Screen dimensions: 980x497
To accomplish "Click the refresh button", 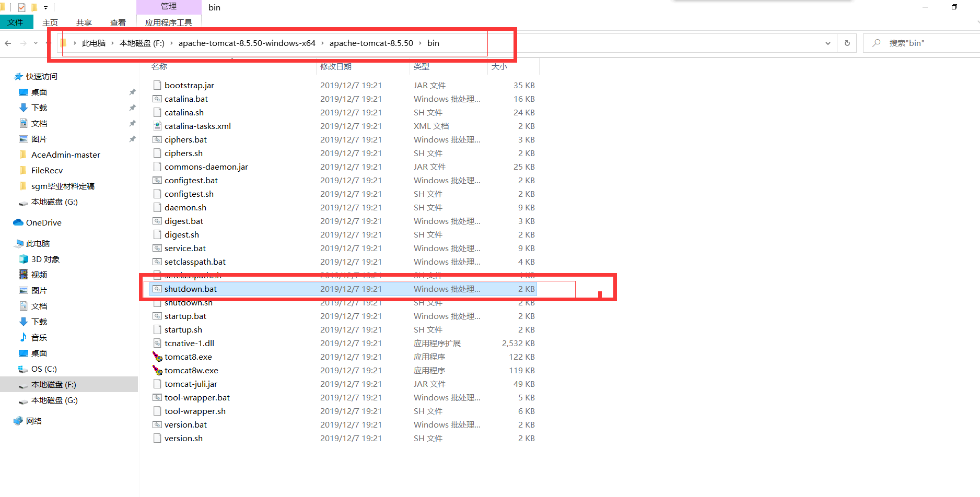I will point(847,43).
